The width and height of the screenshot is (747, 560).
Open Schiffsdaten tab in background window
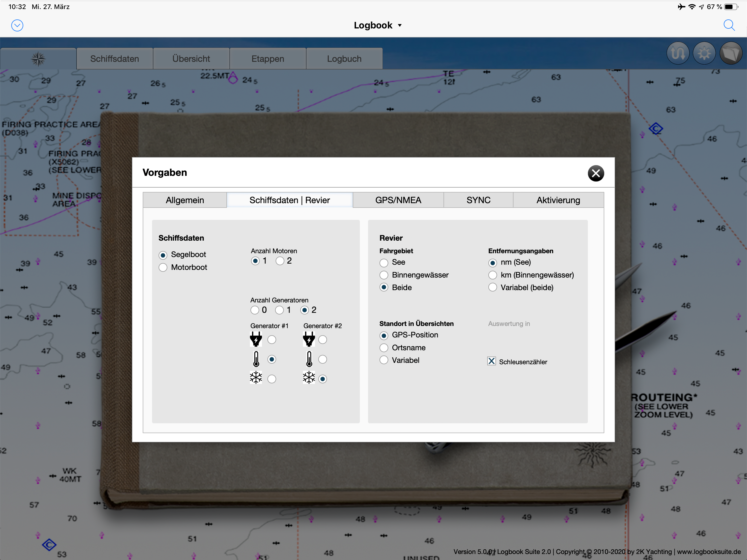115,59
